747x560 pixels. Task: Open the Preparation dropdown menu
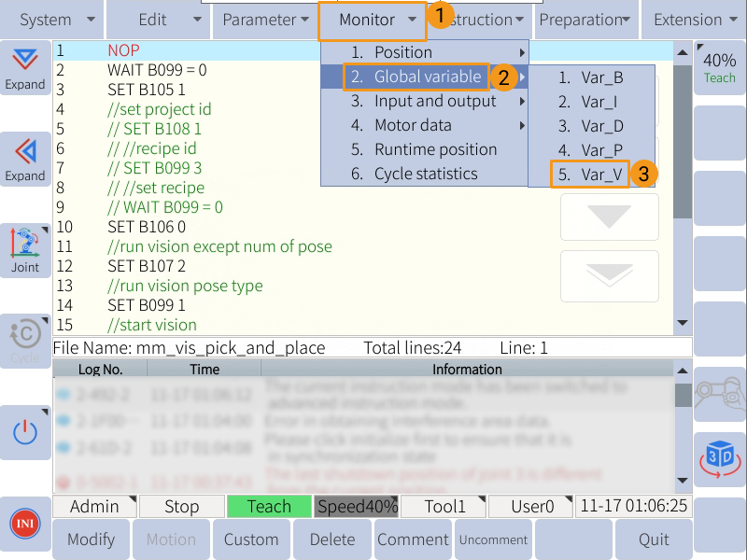584,19
